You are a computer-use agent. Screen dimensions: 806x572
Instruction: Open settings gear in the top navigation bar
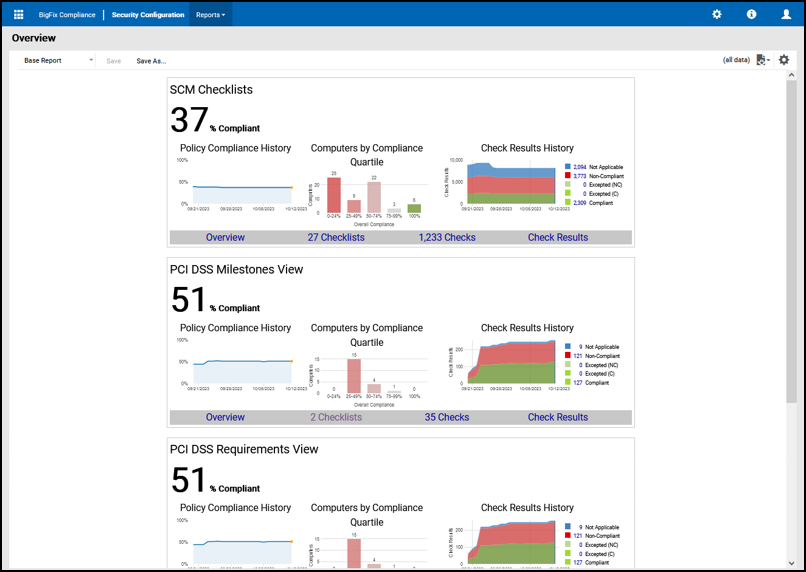pyautogui.click(x=716, y=15)
